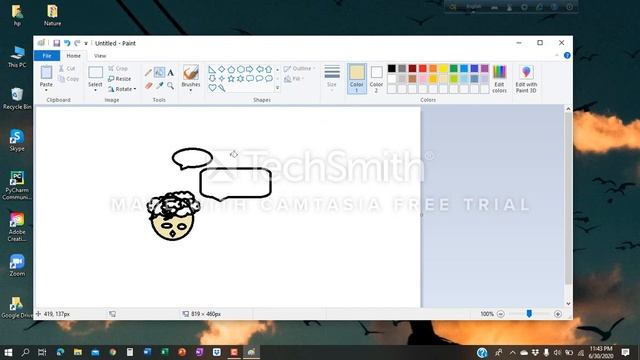Pick the yellow color swatch

tap(443, 69)
